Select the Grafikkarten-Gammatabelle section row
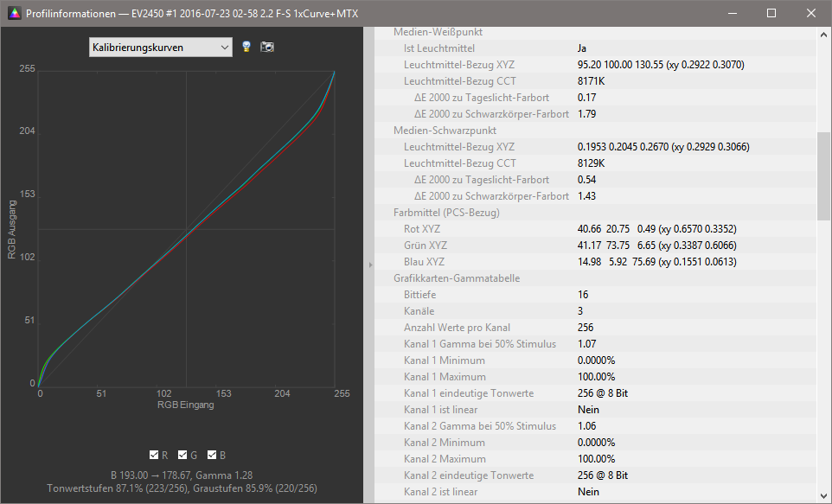The width and height of the screenshot is (832, 504). (x=457, y=278)
